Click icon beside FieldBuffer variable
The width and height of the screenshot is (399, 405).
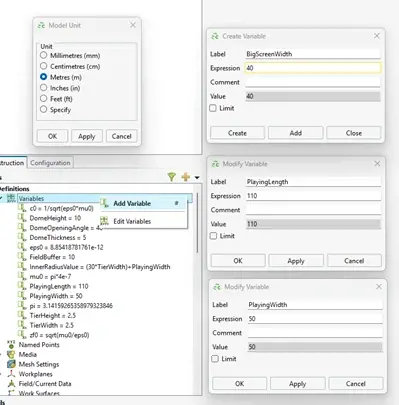(22, 257)
